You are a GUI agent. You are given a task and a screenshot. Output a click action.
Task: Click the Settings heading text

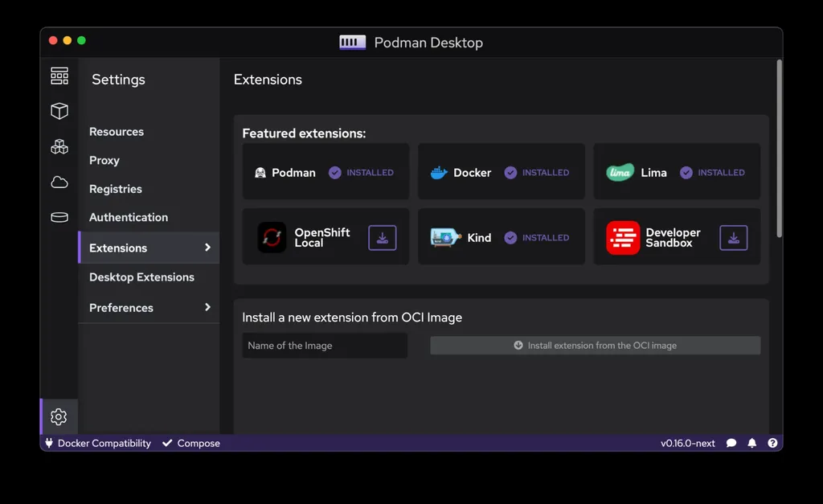coord(119,80)
